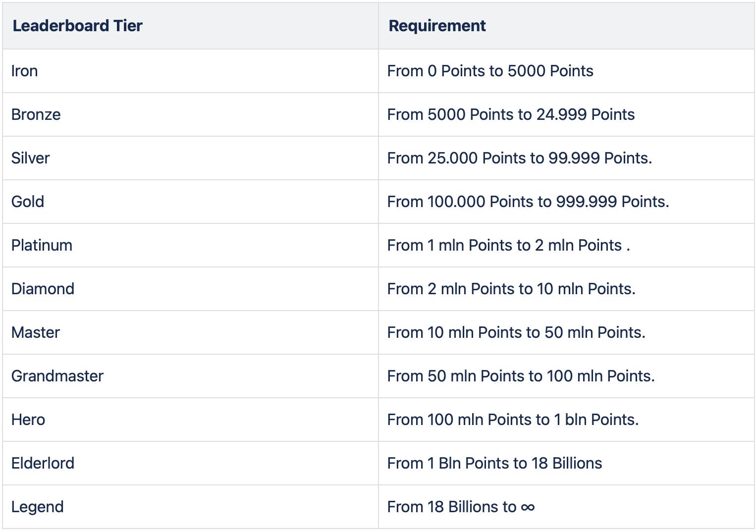Click the 'From 18 Billions to ∞' cell

coord(566,507)
